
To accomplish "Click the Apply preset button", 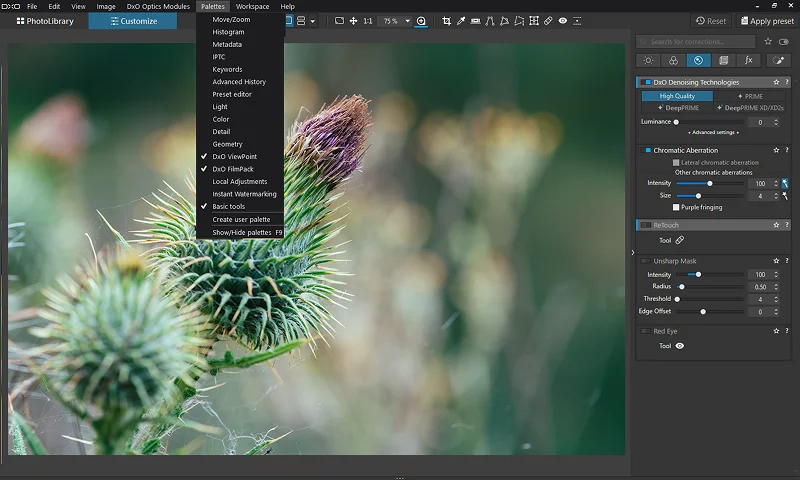I will [x=769, y=21].
